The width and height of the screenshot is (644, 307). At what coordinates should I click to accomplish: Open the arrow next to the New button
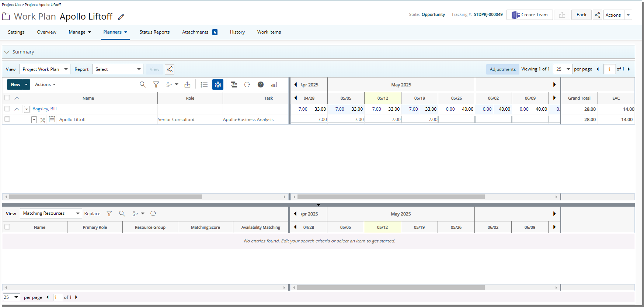point(26,84)
